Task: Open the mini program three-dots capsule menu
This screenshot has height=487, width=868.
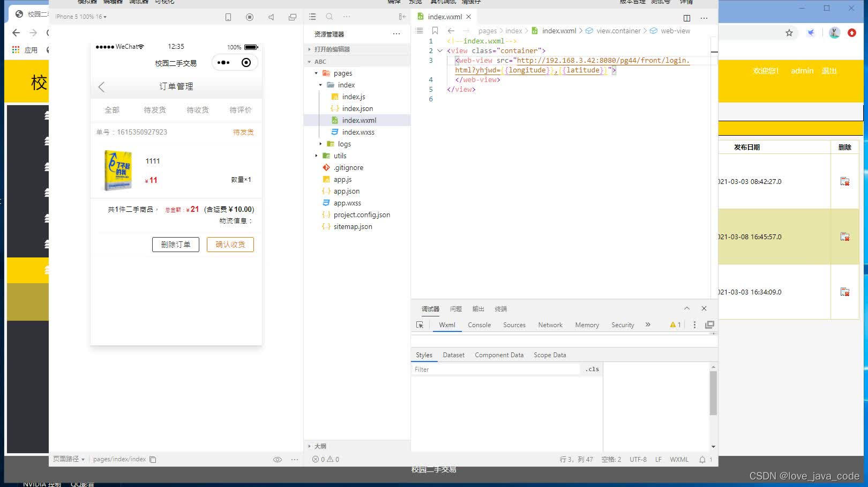Action: [x=223, y=63]
